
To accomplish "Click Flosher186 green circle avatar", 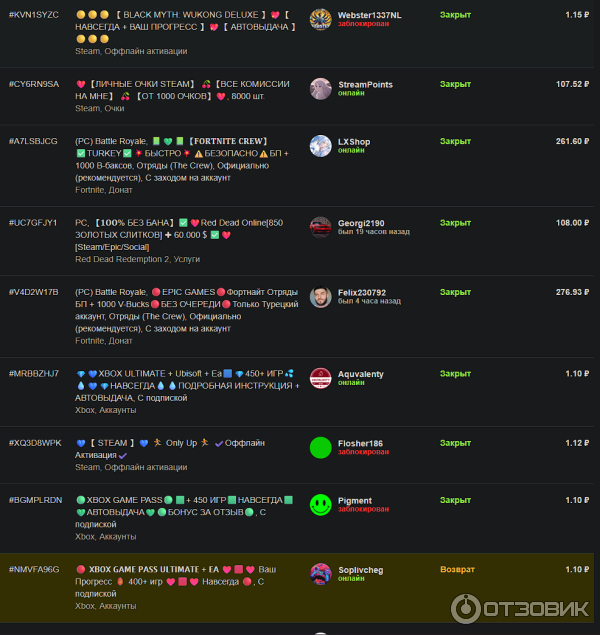I will (x=320, y=447).
